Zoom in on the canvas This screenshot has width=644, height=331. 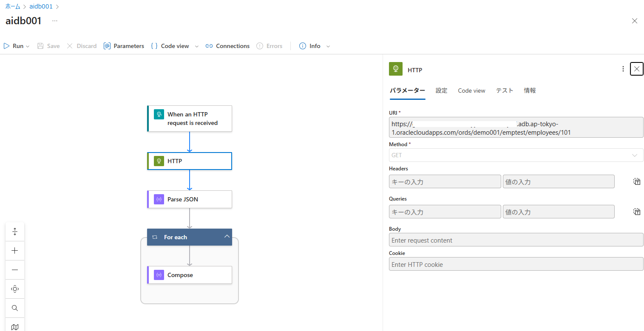coord(15,251)
